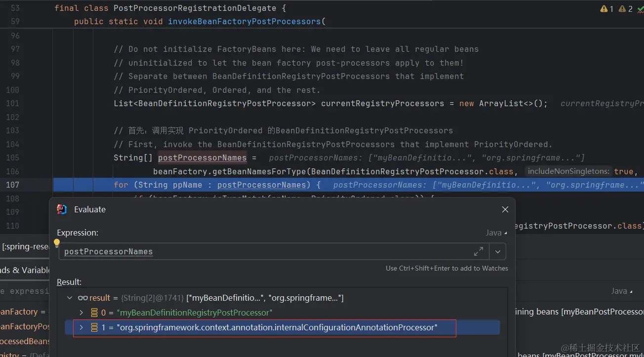Click the array icon next to result element 0
The height and width of the screenshot is (357, 644).
93,313
